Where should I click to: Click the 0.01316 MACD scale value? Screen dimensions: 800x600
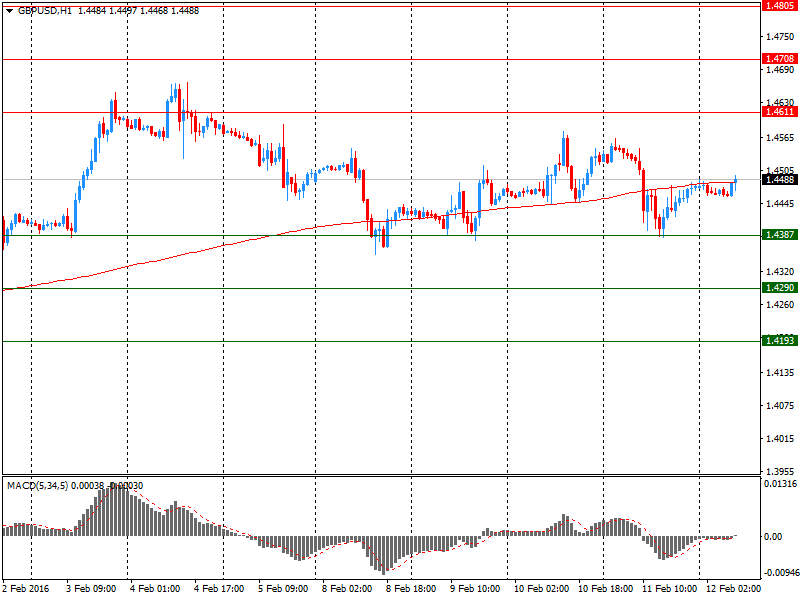(x=781, y=484)
